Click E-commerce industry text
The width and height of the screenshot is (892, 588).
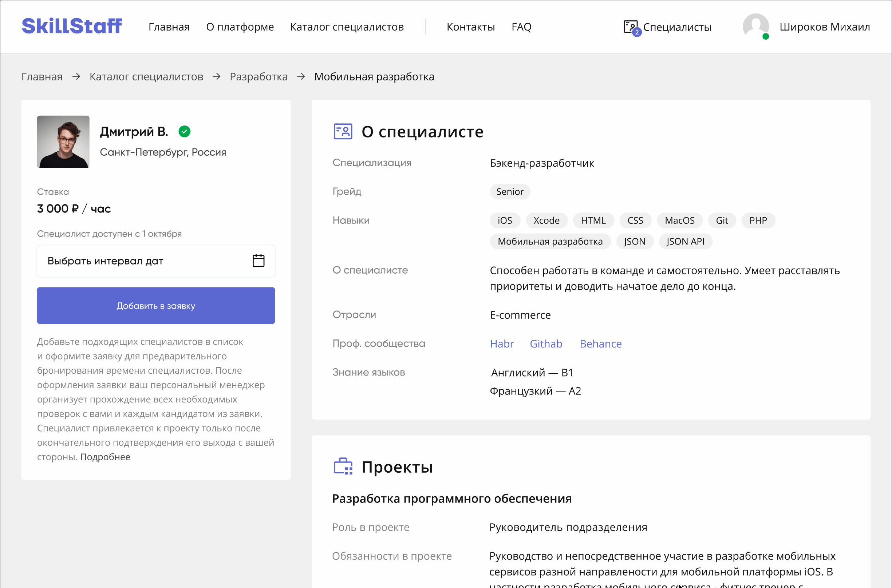click(520, 315)
